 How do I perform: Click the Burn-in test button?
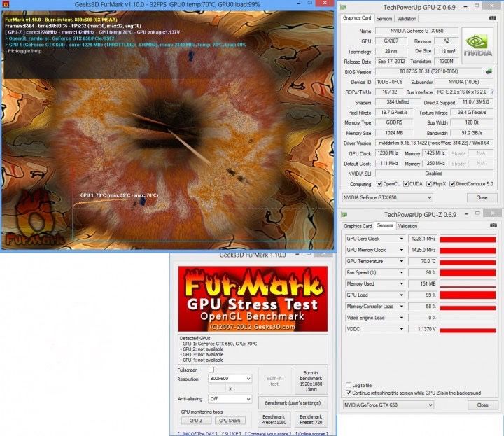[x=274, y=381]
